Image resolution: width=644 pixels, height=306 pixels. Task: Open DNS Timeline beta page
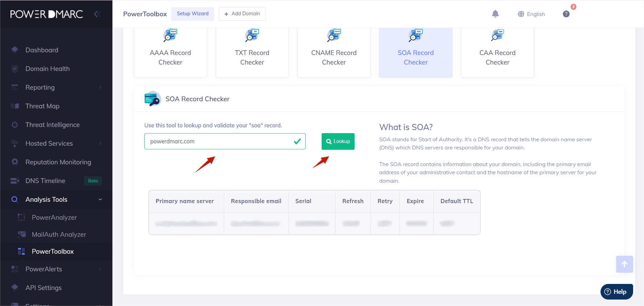point(46,181)
